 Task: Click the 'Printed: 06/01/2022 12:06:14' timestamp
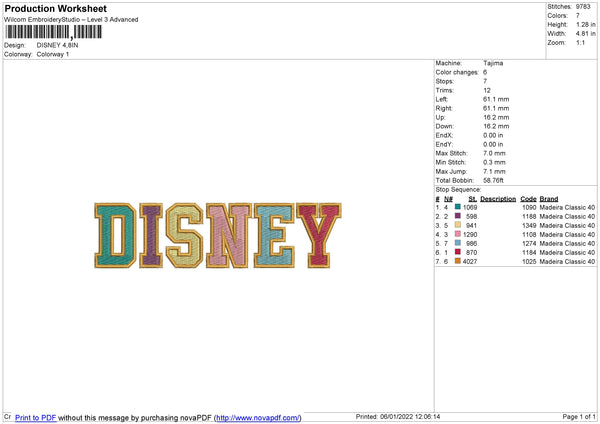pos(398,416)
